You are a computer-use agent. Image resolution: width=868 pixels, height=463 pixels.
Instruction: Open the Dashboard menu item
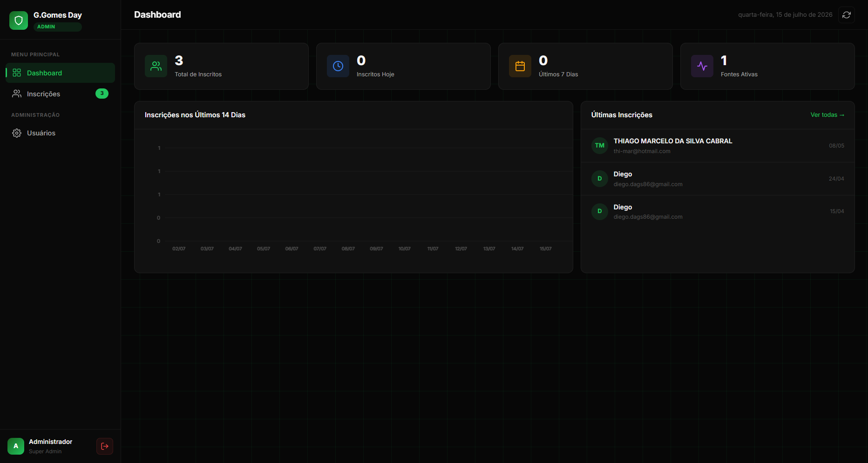click(x=61, y=73)
